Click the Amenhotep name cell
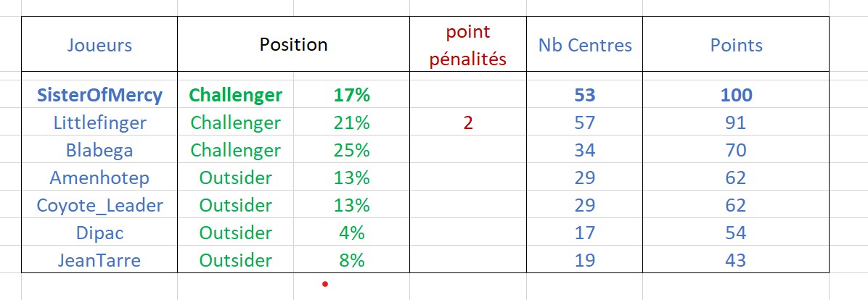This screenshot has width=868, height=300. [x=99, y=178]
